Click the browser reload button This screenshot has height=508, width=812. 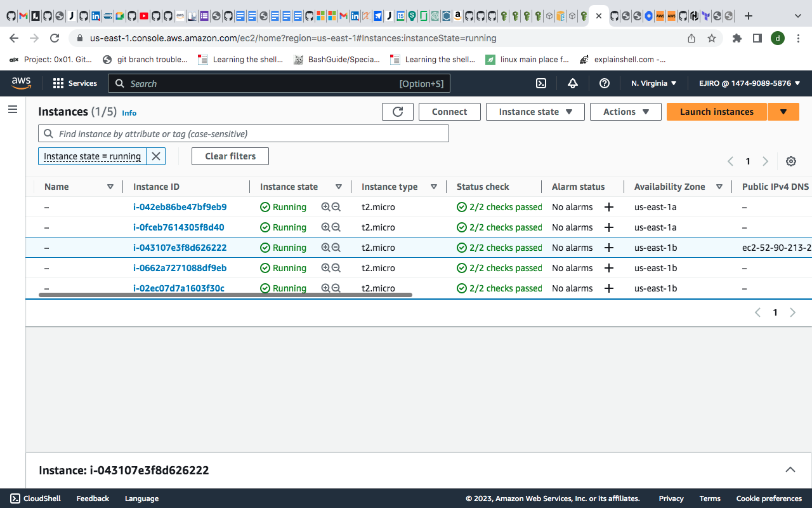[55, 38]
